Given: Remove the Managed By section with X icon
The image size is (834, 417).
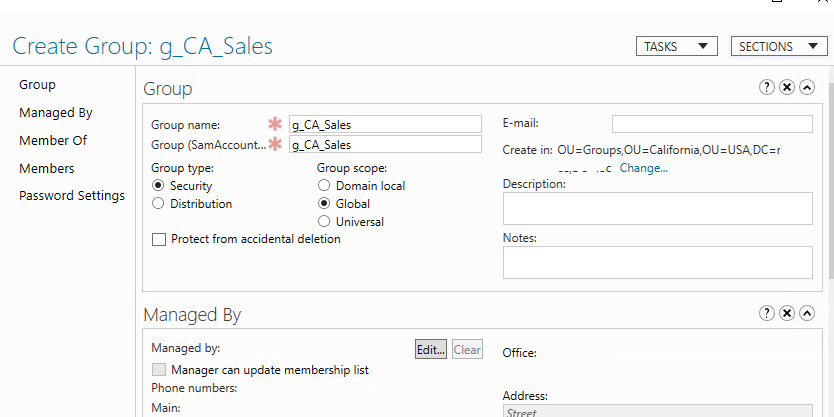Looking at the screenshot, I should coord(787,314).
